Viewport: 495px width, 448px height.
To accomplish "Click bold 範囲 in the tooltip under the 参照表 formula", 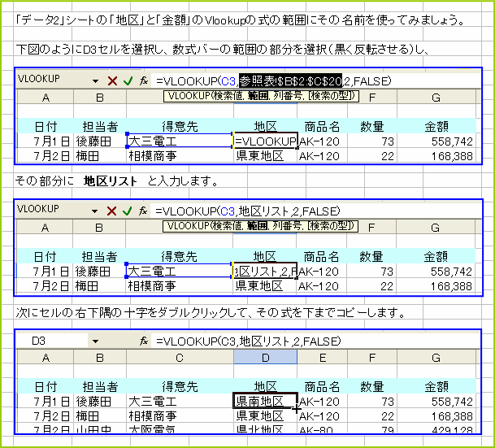I will point(258,96).
